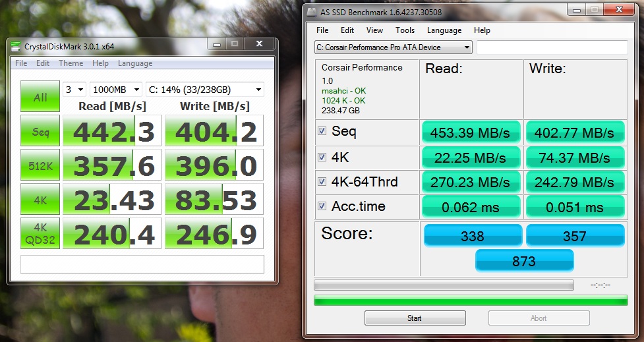Viewport: 644px width, 342px height.
Task: Click 4K write value 74.37 MB/s
Action: click(x=575, y=157)
